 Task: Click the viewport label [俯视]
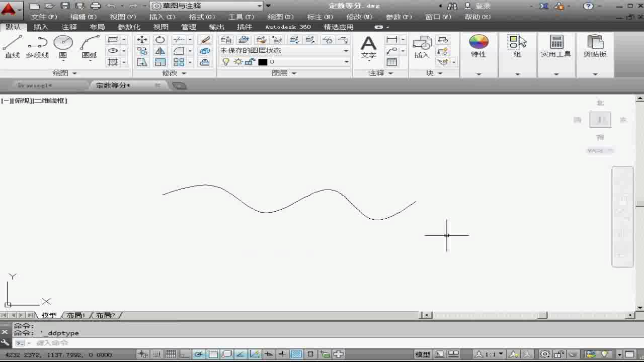pyautogui.click(x=22, y=101)
